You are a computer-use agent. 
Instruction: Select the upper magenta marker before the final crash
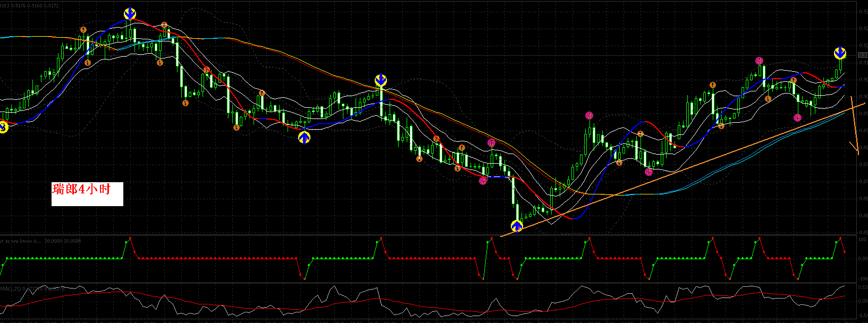pos(492,143)
